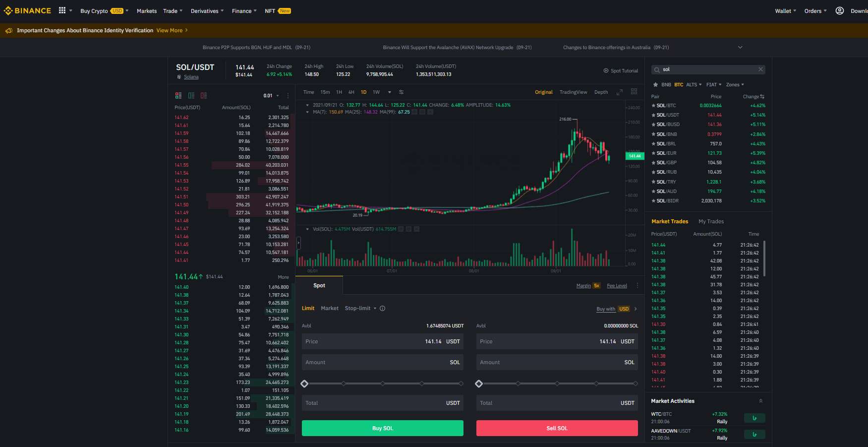
Task: Favorite the SOL/TRY pair star
Action: coord(653,182)
